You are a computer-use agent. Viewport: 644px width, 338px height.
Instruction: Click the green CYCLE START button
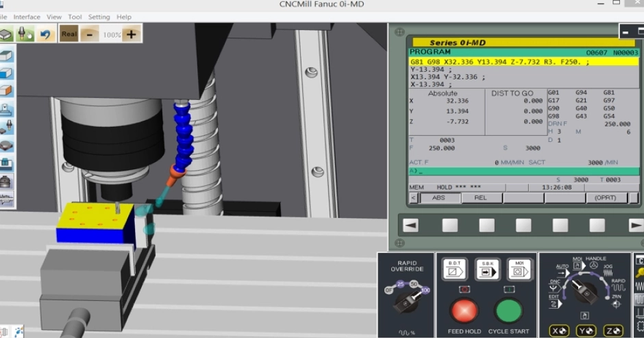[509, 311]
